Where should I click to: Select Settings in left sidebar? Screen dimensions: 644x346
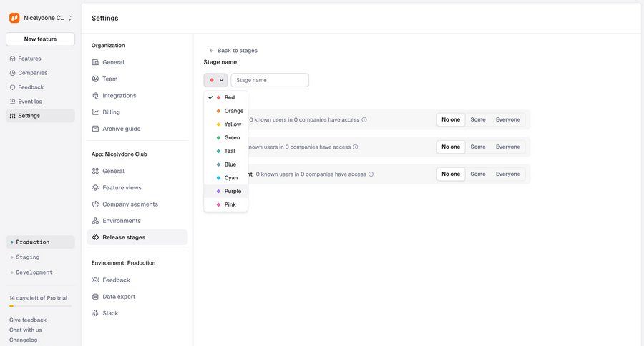40,116
